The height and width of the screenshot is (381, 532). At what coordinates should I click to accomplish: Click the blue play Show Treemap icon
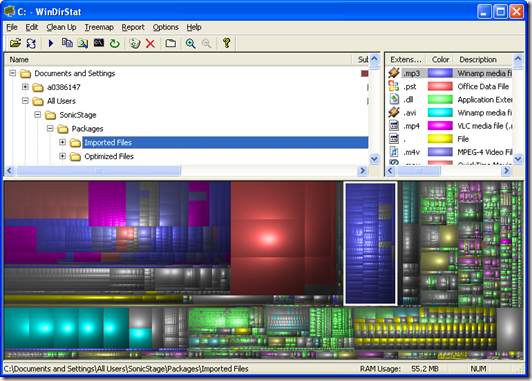[x=51, y=43]
